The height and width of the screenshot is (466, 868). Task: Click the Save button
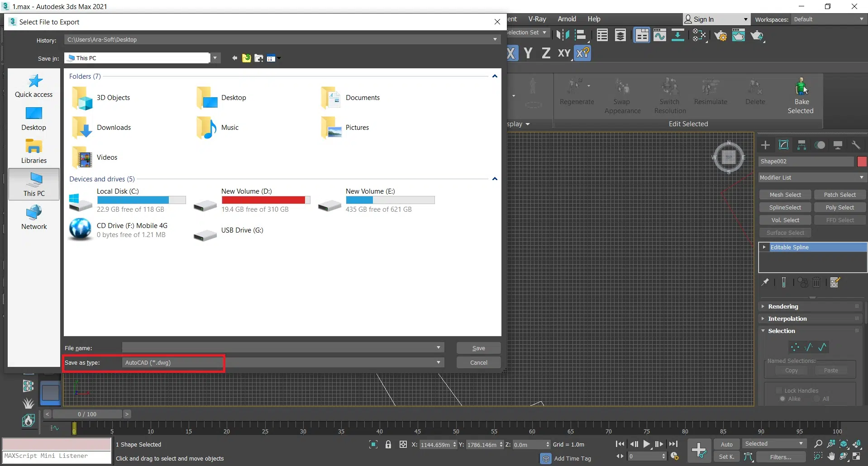coord(478,348)
